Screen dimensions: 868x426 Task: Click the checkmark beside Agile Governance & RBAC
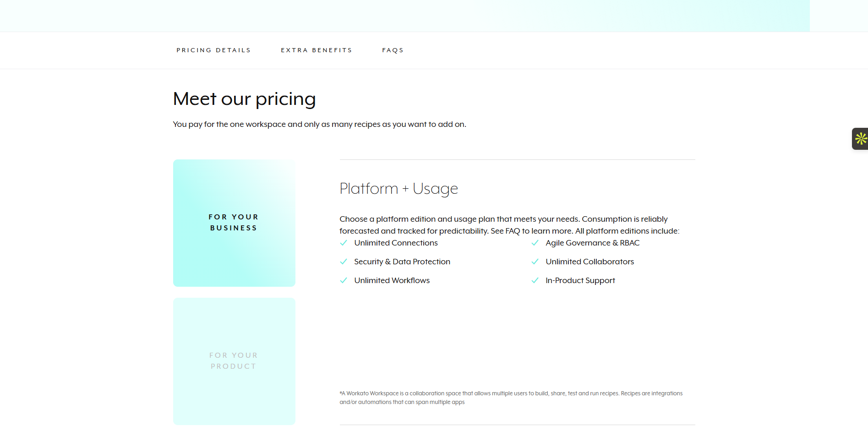535,243
